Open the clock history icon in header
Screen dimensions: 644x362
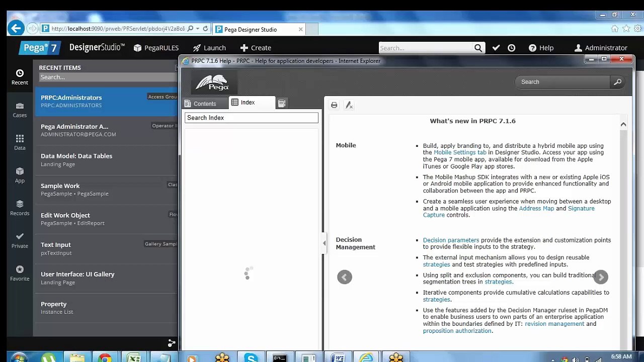511,48
